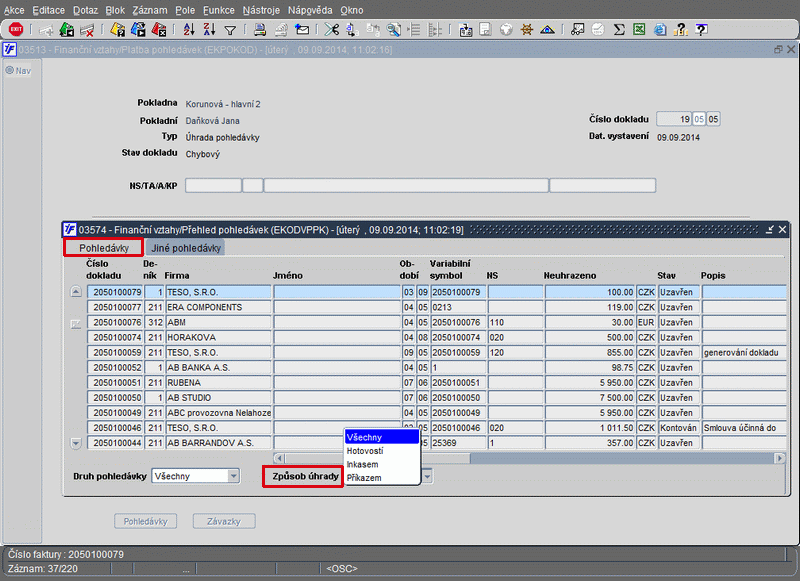Select Všechny in the Způsob úhrady list
This screenshot has width=800, height=581.
(382, 437)
